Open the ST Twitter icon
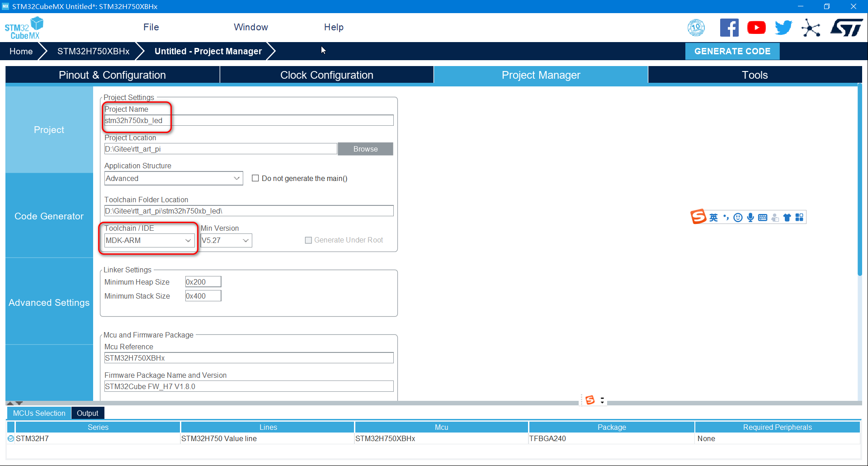The width and height of the screenshot is (868, 466). tap(783, 28)
